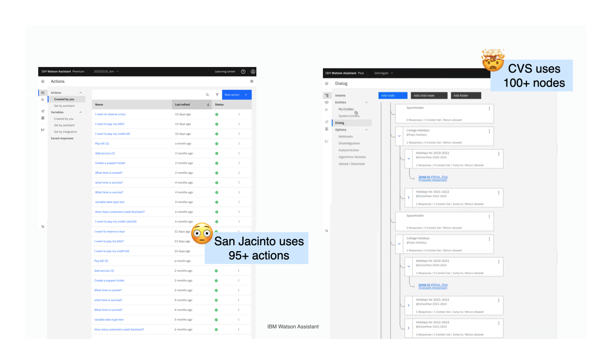Image resolution: width=611 pixels, height=364 pixels.
Task: Click the Integrations icon at the bottom of the Actions window sidebar
Action: [43, 227]
